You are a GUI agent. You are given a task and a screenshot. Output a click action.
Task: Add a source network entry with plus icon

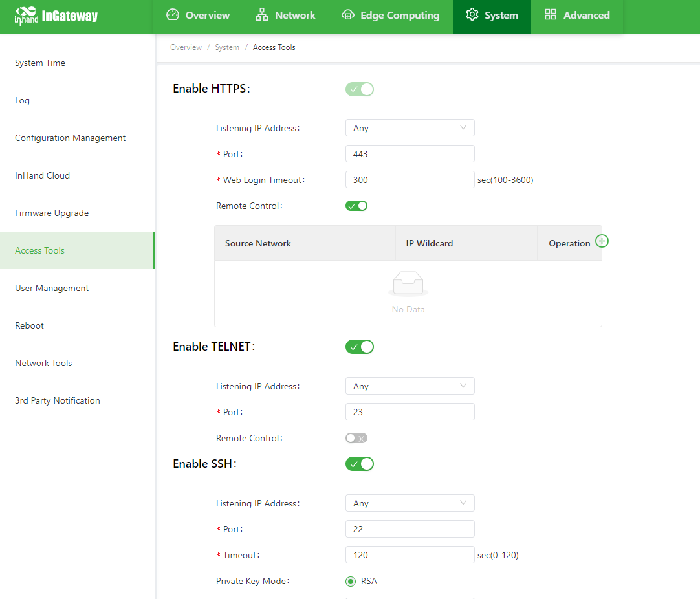602,241
